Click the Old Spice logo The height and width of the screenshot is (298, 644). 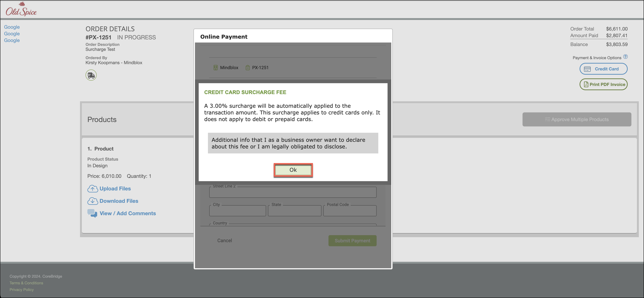(x=21, y=9)
